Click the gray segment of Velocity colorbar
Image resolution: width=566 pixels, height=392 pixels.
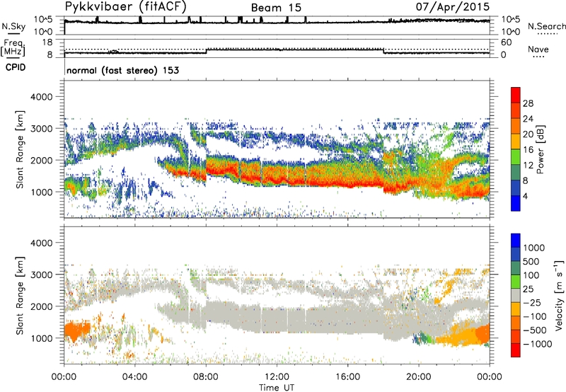516,295
